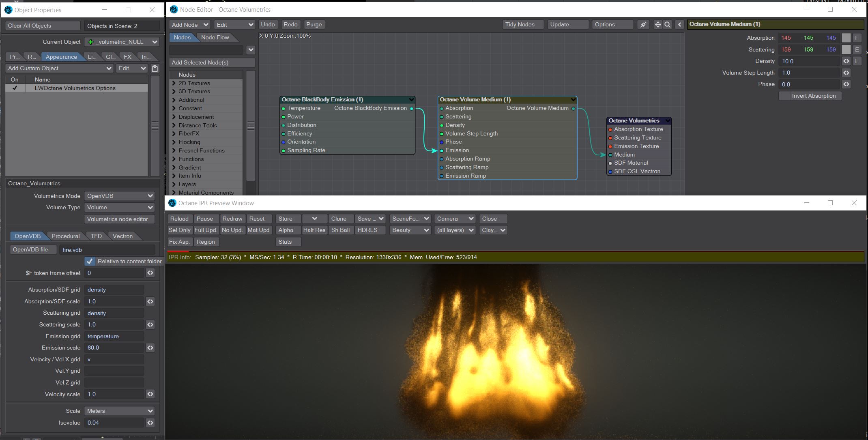Viewport: 868px width, 440px height.
Task: Open the Camera dropdown in IPR window
Action: coord(455,219)
